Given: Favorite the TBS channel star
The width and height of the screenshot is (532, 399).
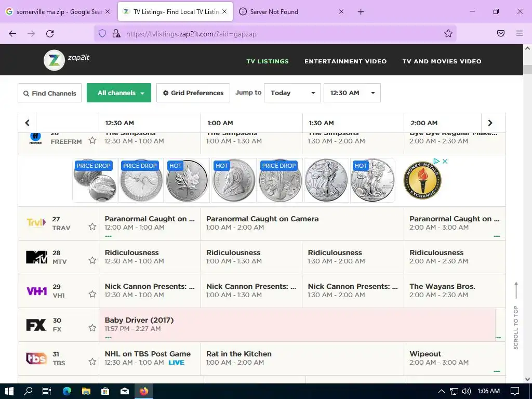Looking at the screenshot, I should pyautogui.click(x=92, y=362).
